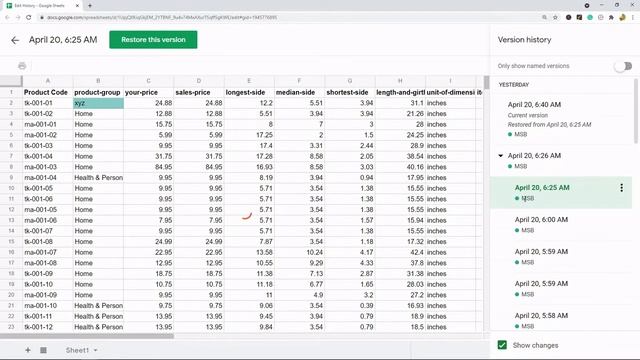Click cell tk-001-01

click(x=47, y=103)
